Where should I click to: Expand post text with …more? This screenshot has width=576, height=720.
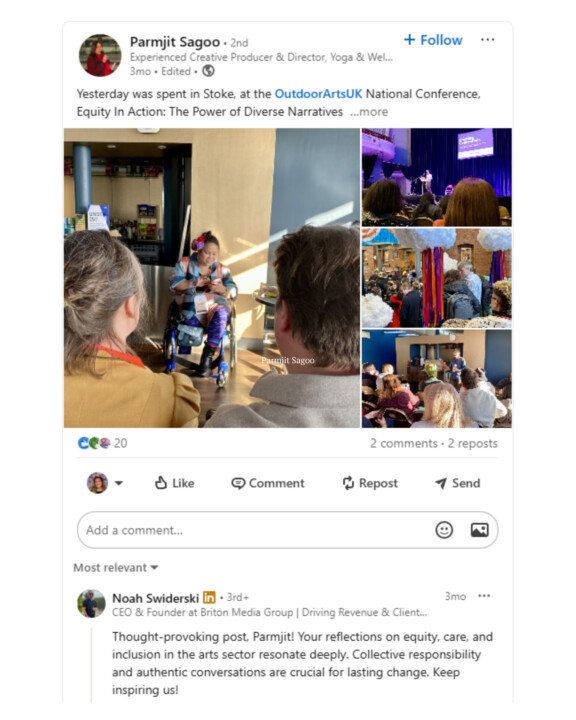[369, 112]
